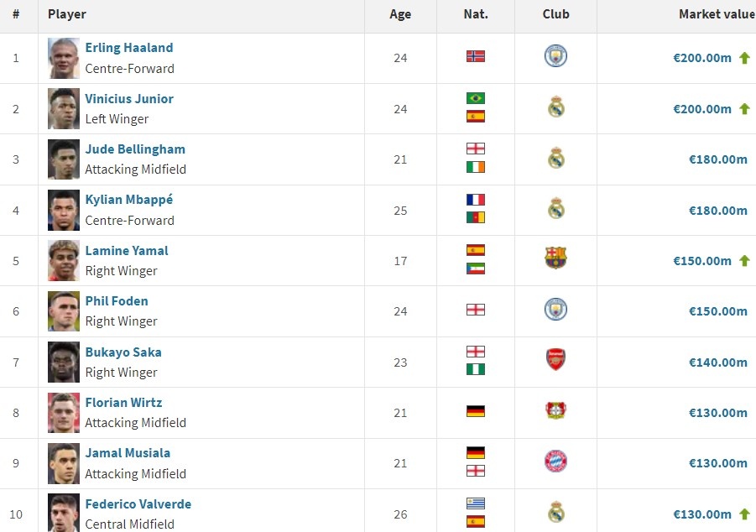The image size is (756, 532).
Task: Sort table by Market value column
Action: click(x=716, y=14)
